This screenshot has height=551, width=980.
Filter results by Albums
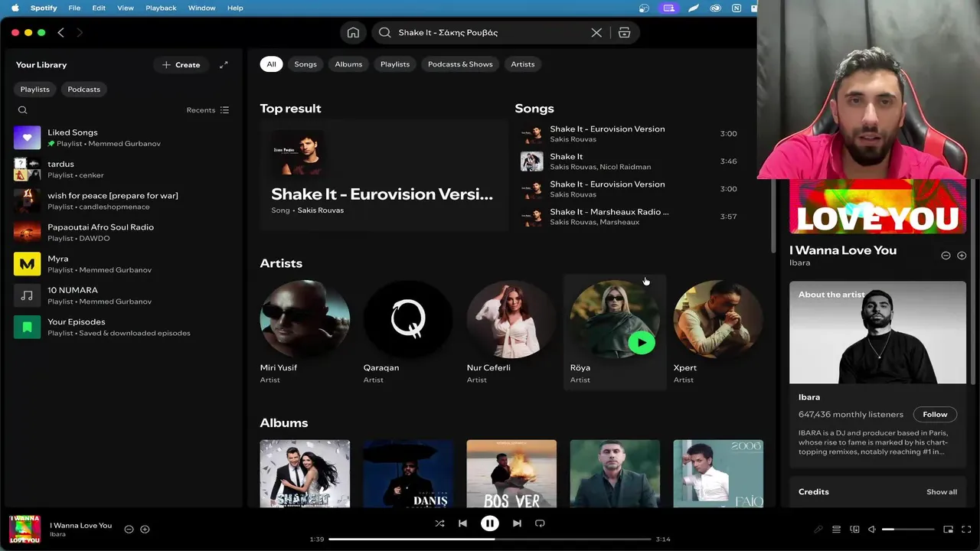[348, 64]
